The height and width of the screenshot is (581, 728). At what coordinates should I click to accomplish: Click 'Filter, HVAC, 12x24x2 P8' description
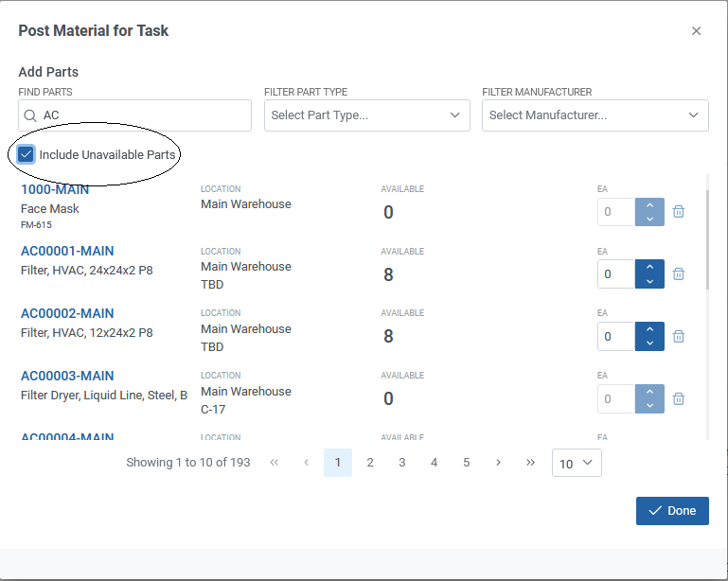click(x=87, y=333)
